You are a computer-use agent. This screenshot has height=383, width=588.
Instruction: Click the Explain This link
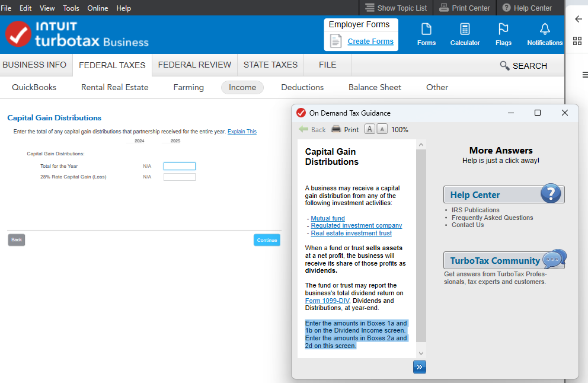tap(242, 132)
